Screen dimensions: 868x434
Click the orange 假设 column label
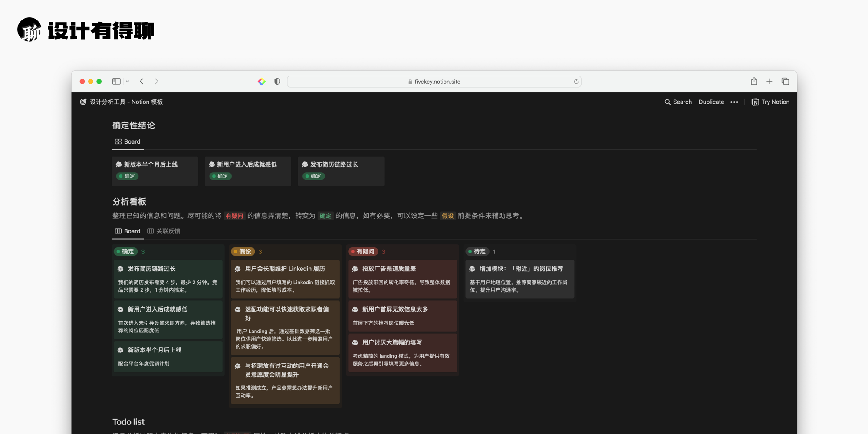(243, 252)
